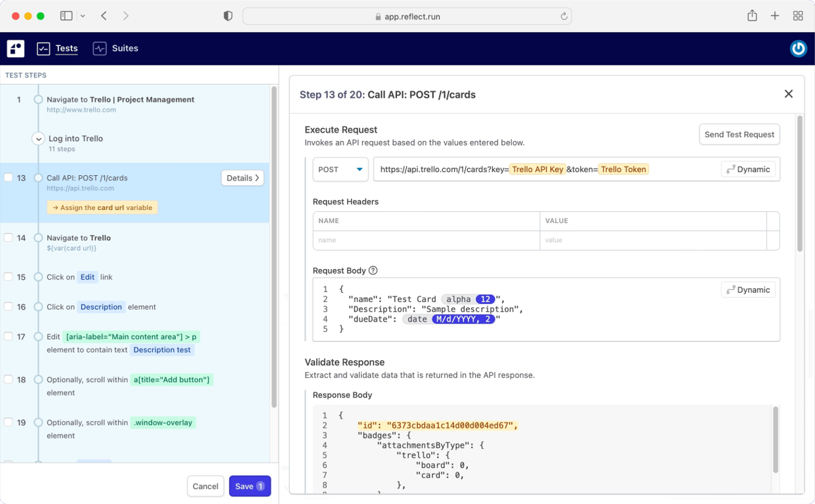Image resolution: width=815 pixels, height=504 pixels.
Task: Click the .window-overlay selector tag
Action: pos(163,423)
